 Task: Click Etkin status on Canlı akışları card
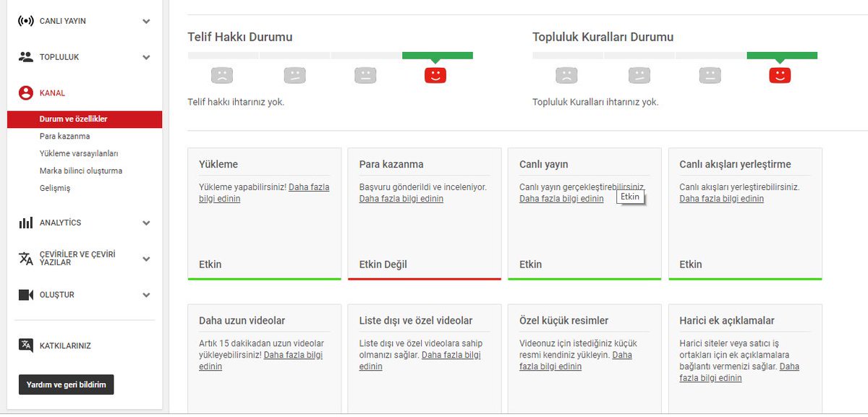[691, 265]
